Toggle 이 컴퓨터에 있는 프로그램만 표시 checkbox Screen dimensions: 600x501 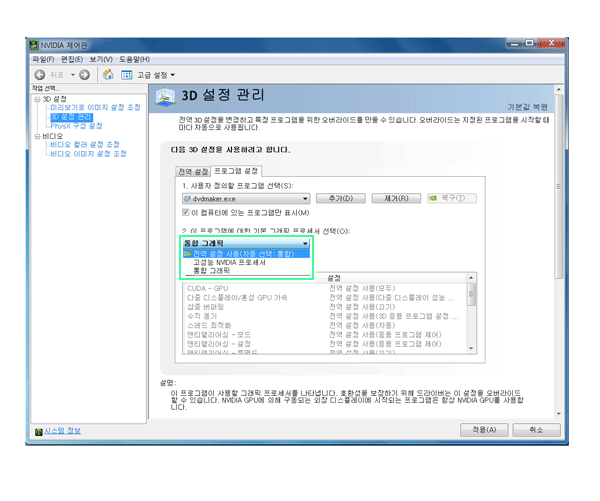pyautogui.click(x=186, y=212)
